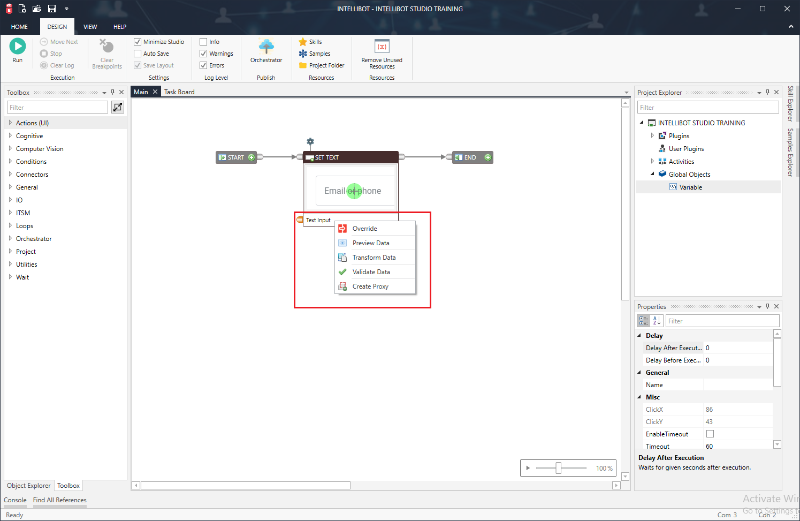Click Remove Unused Resources icon
Image resolution: width=800 pixels, height=521 pixels.
[x=381, y=46]
